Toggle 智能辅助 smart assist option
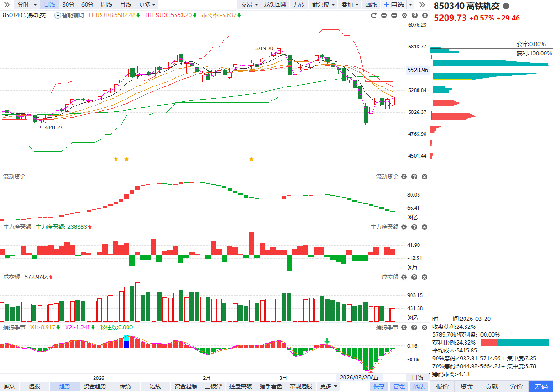Screen dimensions: 553x392 (70, 15)
